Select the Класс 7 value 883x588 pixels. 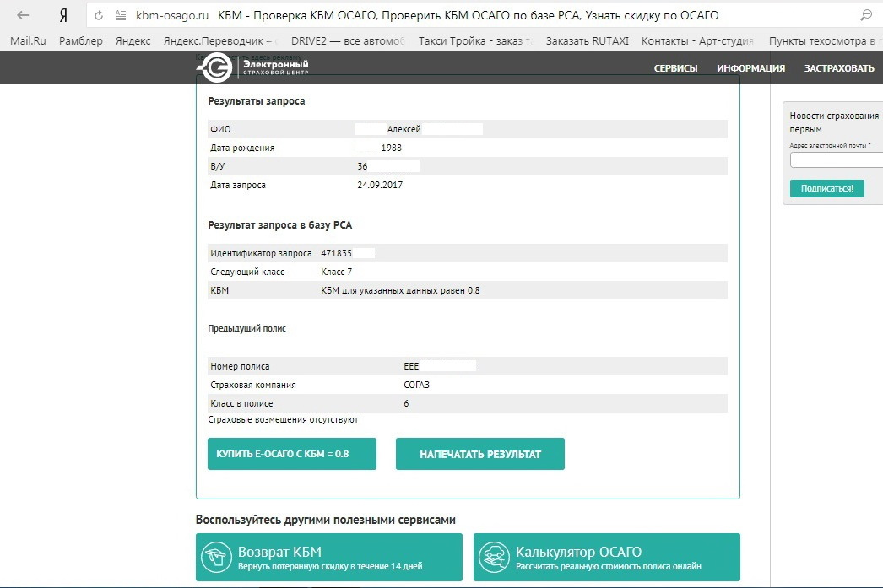click(337, 272)
